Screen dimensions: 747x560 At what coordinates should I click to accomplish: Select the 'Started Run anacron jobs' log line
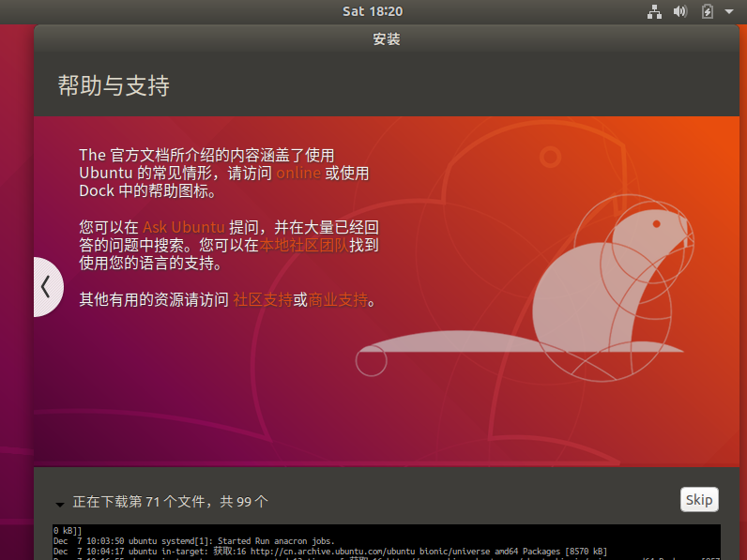[x=194, y=541]
